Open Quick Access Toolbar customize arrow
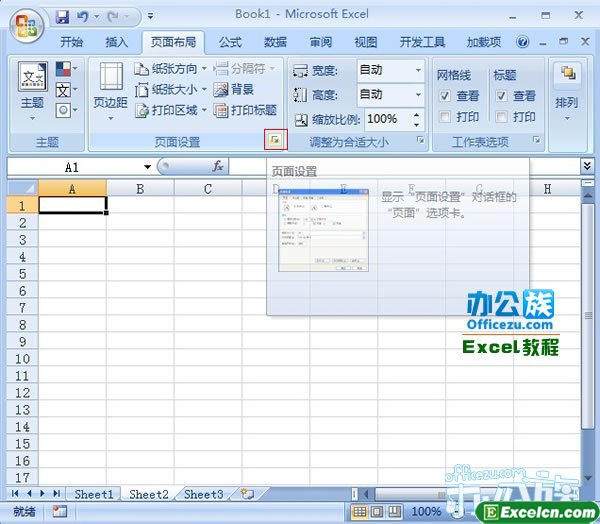 [x=150, y=16]
